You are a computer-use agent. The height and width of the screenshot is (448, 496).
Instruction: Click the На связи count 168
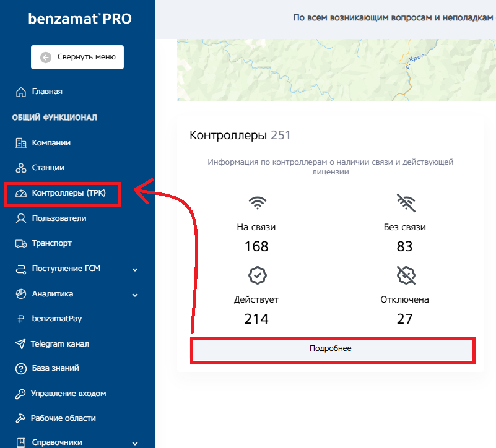[x=256, y=246]
